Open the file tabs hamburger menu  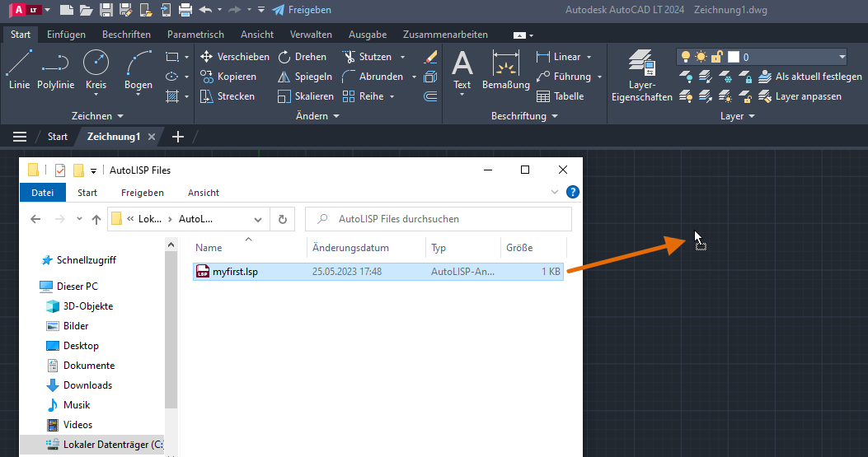click(x=20, y=137)
